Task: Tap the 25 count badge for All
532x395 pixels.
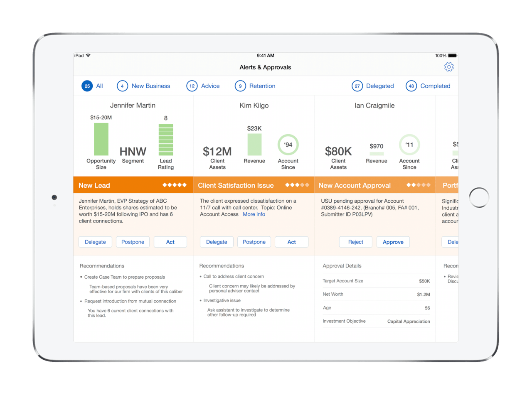Action: [87, 86]
